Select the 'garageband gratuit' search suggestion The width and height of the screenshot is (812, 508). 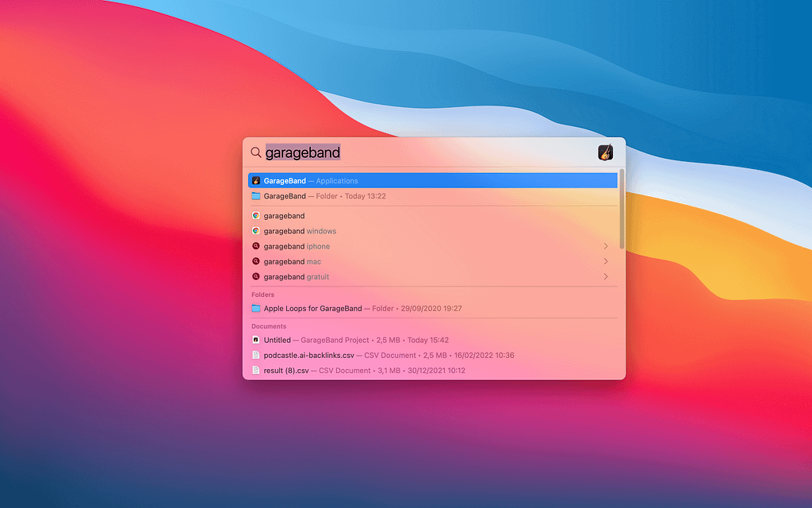(x=433, y=277)
